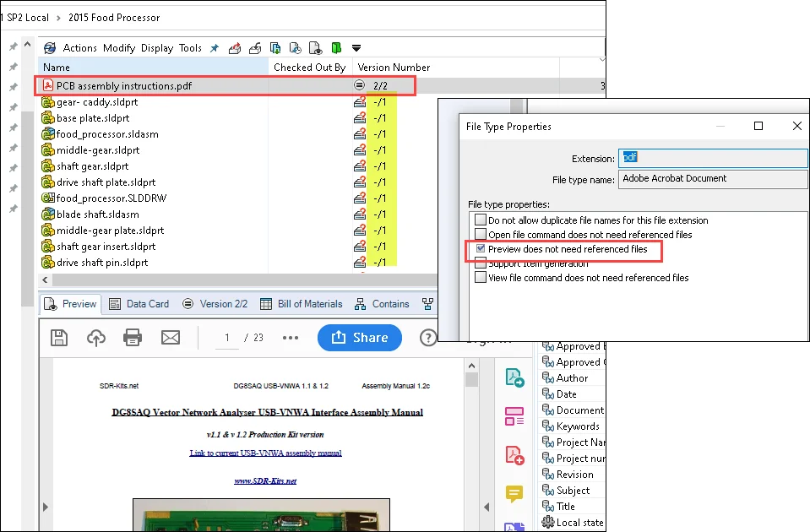Screen dimensions: 810x532
Task: Click the Export PDF tool icon
Action: point(514,377)
